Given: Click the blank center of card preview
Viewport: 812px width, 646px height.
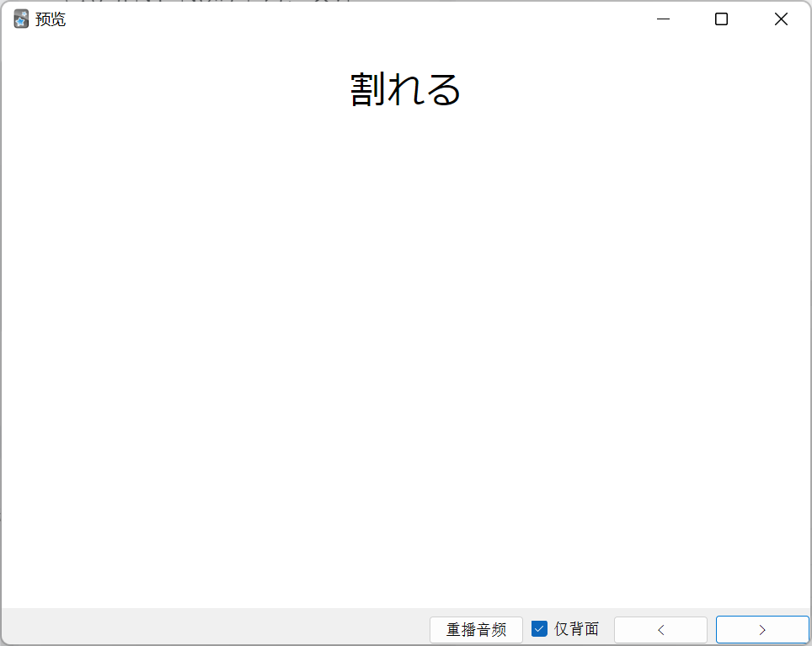Looking at the screenshot, I should tap(405, 337).
